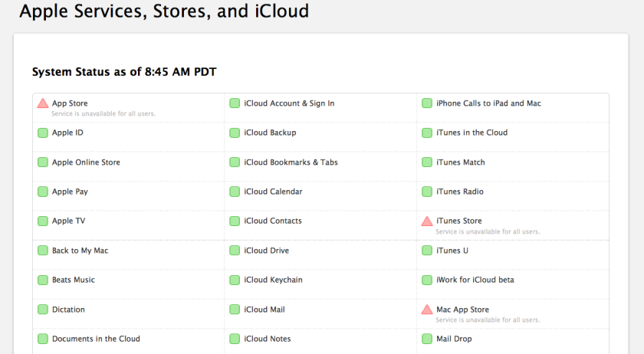Click the red warning triangle for iTunes Store
Image resolution: width=644 pixels, height=354 pixels.
427,221
